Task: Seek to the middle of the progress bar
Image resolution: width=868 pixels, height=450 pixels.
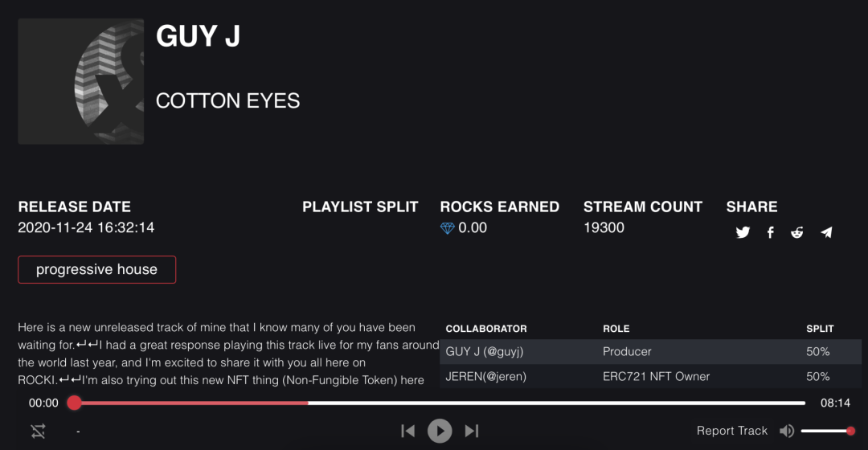Action: coord(440,403)
